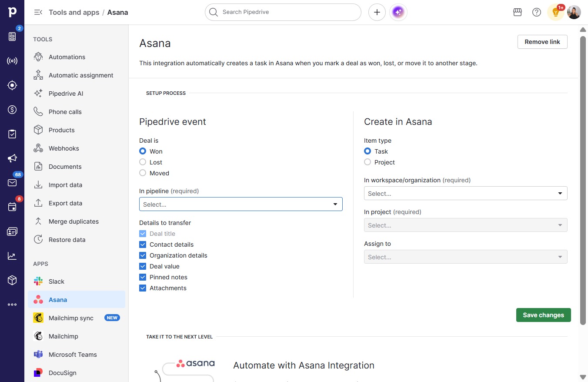Open the Asana app in sidebar
The image size is (588, 382).
[x=77, y=300]
